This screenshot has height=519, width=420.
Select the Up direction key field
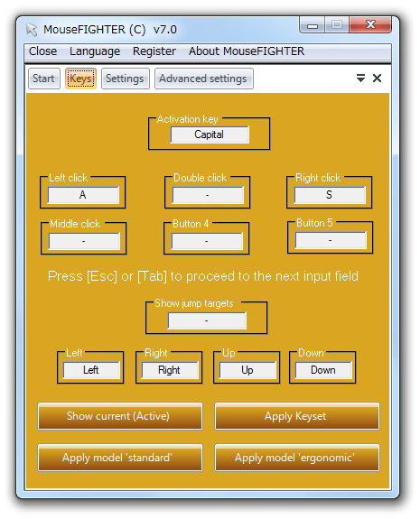coord(247,370)
